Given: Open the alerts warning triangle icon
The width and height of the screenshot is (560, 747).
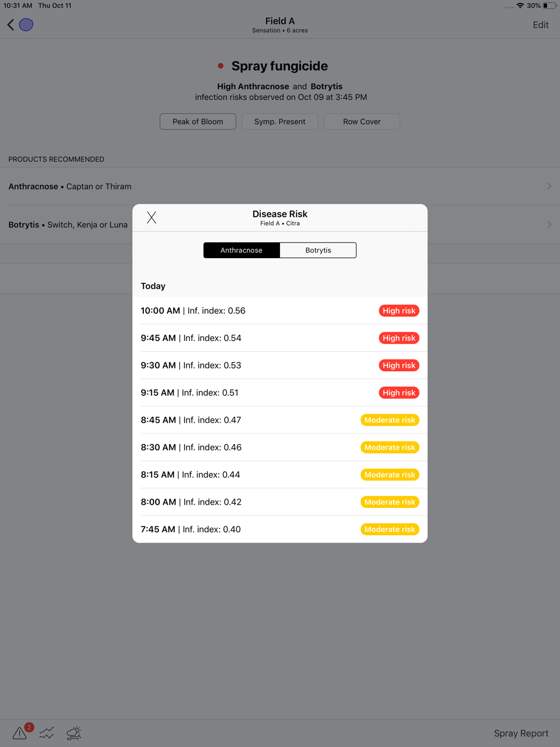Looking at the screenshot, I should click(20, 733).
